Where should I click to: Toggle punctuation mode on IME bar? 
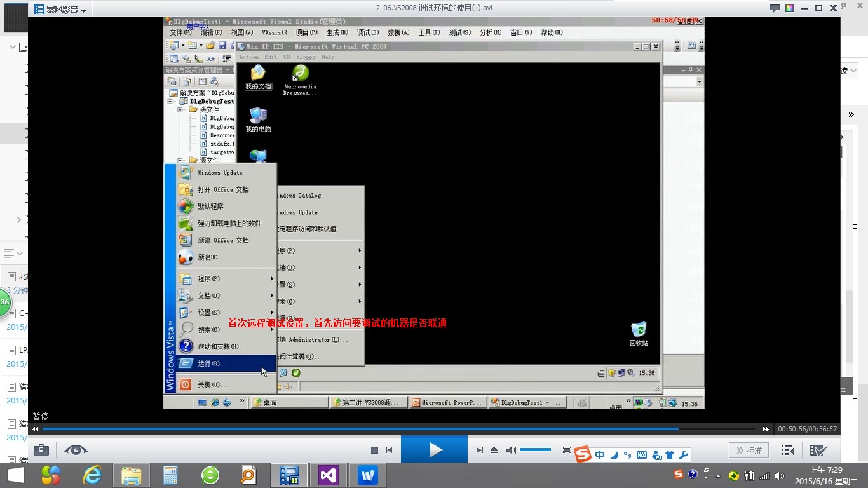coord(628,455)
